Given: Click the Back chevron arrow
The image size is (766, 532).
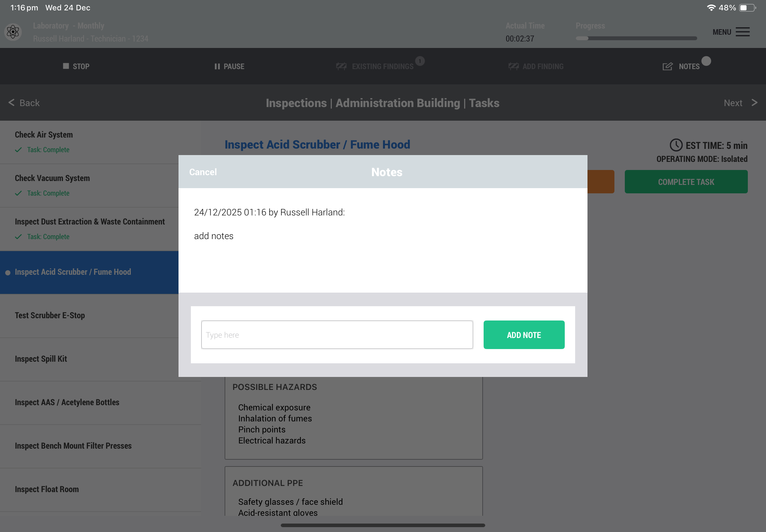Looking at the screenshot, I should pos(11,103).
